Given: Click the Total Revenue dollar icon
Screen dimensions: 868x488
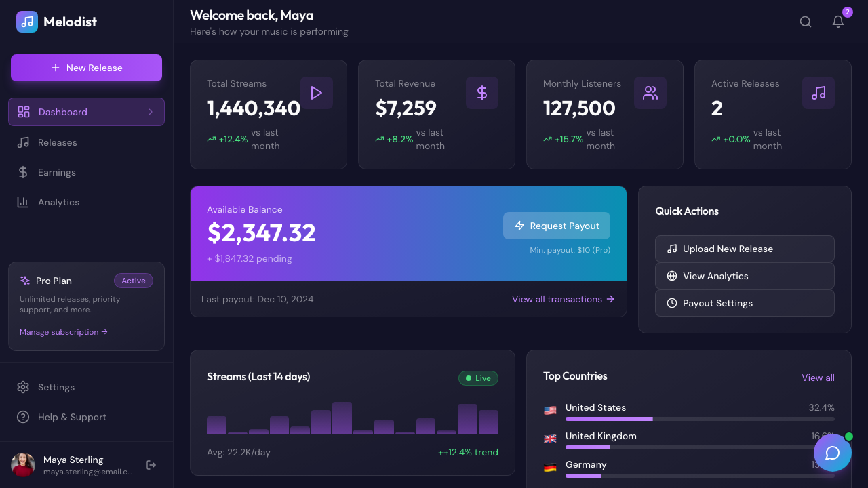Looking at the screenshot, I should coord(482,93).
